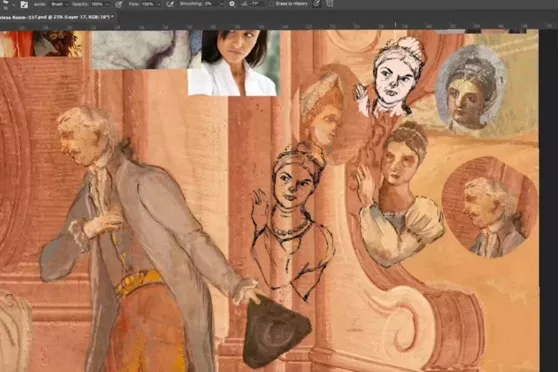Expand the Opacity slider arrow

(107, 4)
